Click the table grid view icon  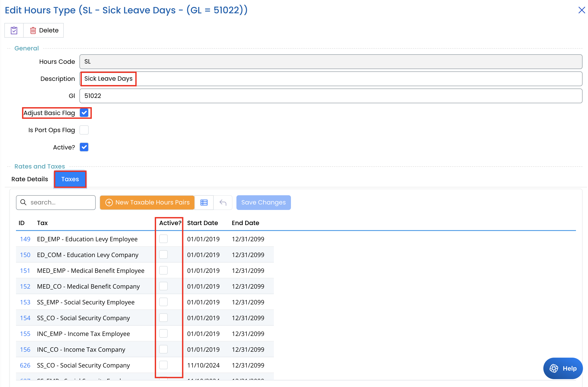pos(204,202)
